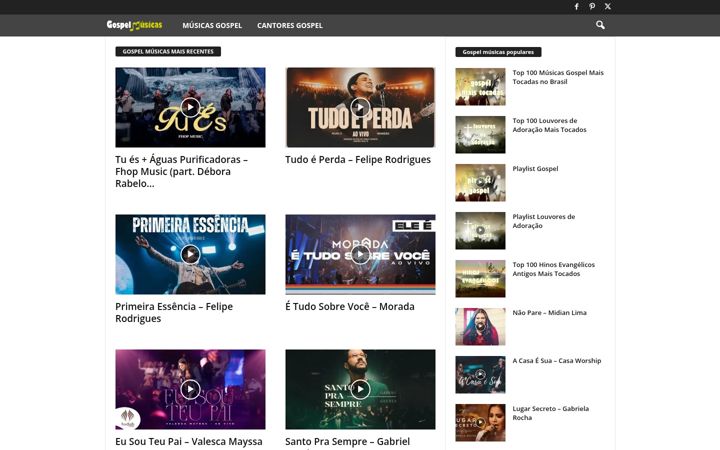Viewport: 720px width, 450px height.
Task: Play the Santo Pra Sempre thumbnail
Action: pyautogui.click(x=360, y=389)
